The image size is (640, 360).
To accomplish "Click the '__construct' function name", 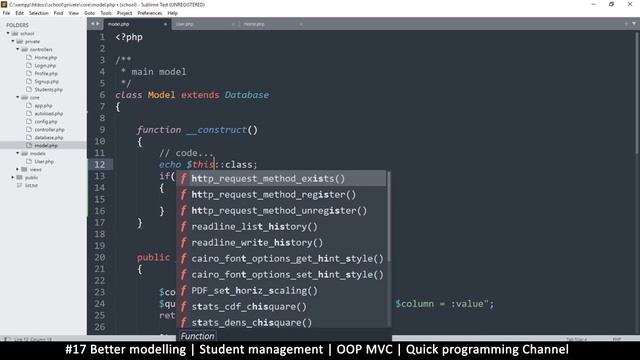I will (x=217, y=130).
